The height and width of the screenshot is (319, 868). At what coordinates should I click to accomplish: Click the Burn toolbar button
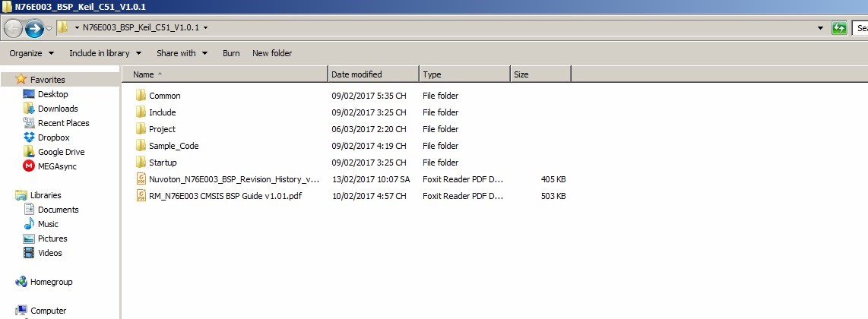pos(231,53)
